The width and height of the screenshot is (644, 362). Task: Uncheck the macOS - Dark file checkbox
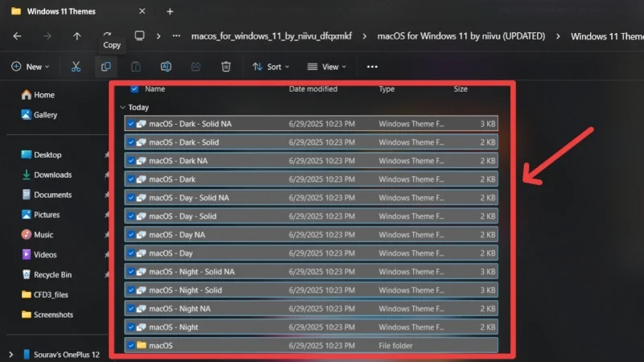point(130,179)
